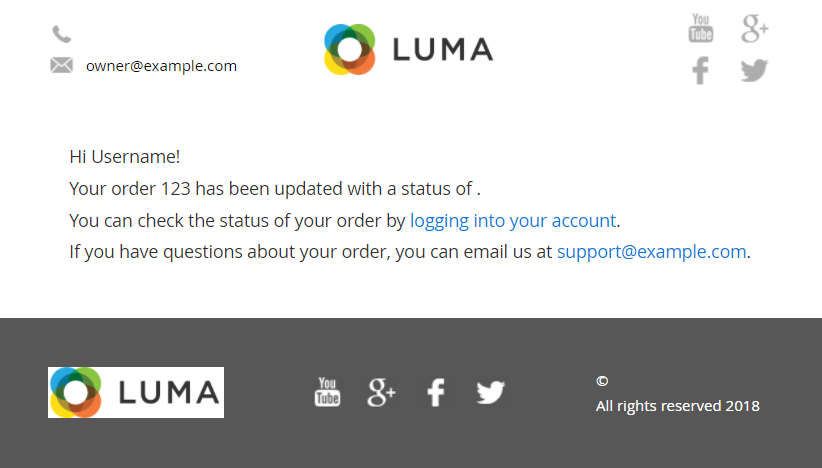The width and height of the screenshot is (822, 468).
Task: Follow the "logging into your account" link
Action: [x=512, y=220]
